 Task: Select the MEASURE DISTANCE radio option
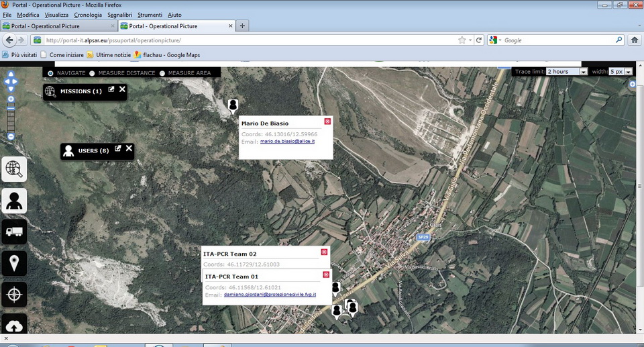tap(93, 72)
